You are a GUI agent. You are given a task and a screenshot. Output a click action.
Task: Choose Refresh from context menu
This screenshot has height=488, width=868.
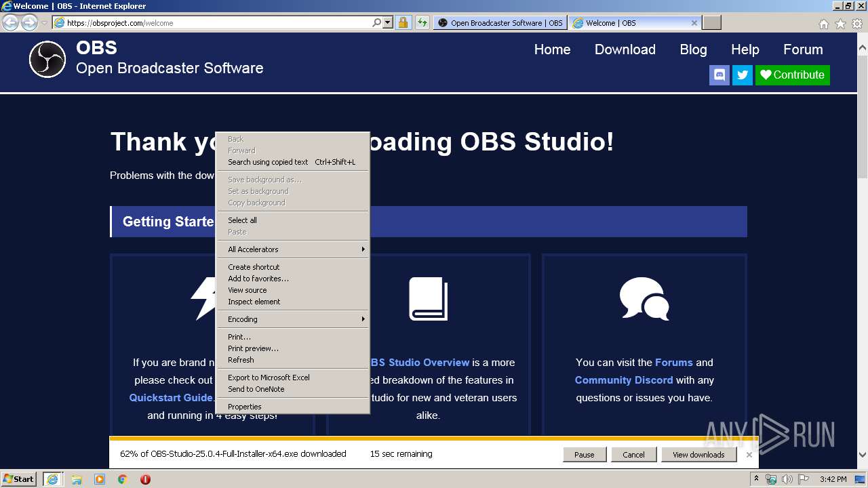(293, 360)
